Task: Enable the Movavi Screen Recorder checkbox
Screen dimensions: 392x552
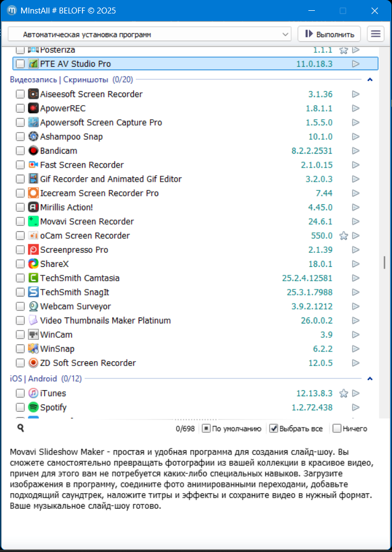Action: [20, 222]
